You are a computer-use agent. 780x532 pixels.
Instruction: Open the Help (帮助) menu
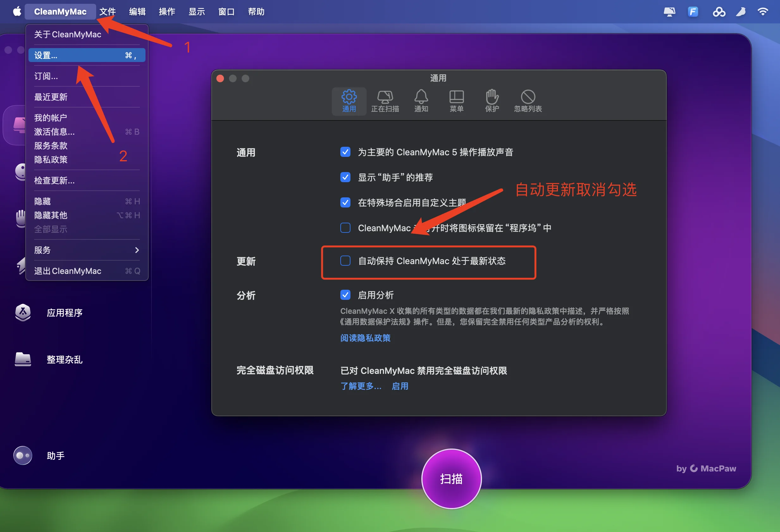pyautogui.click(x=256, y=12)
